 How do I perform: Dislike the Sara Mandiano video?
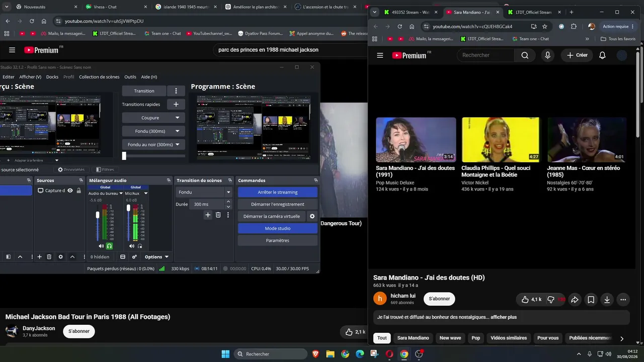(x=555, y=300)
